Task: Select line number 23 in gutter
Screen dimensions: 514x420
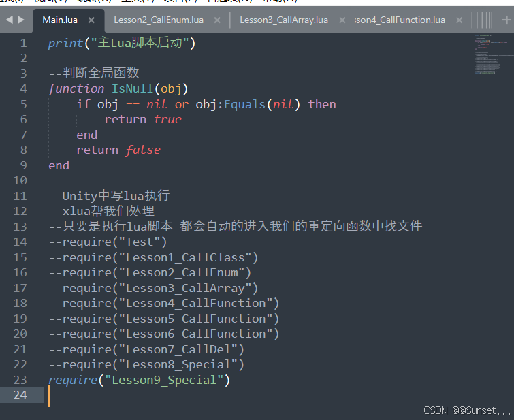Action: pyautogui.click(x=20, y=380)
